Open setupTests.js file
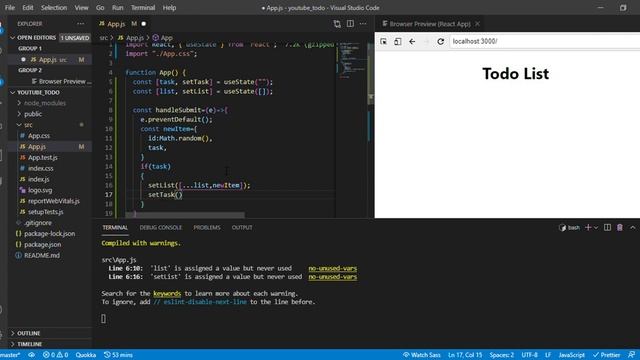 pyautogui.click(x=50, y=212)
